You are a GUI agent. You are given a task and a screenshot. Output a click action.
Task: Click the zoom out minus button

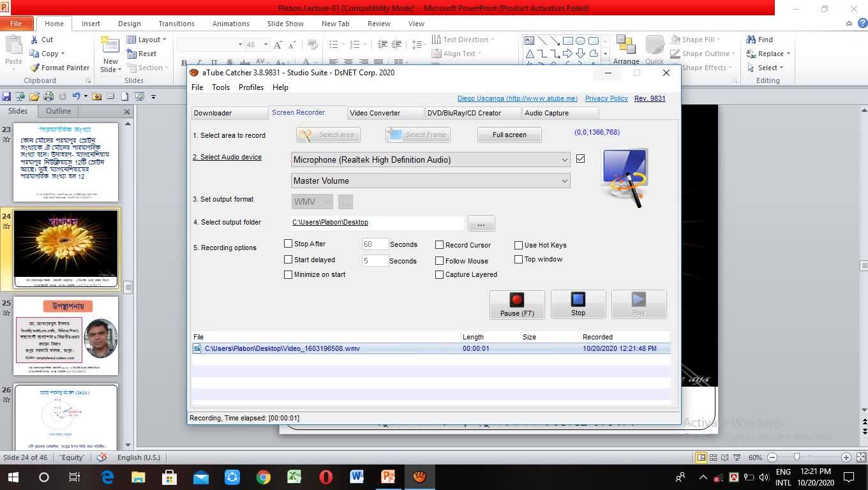click(x=772, y=457)
